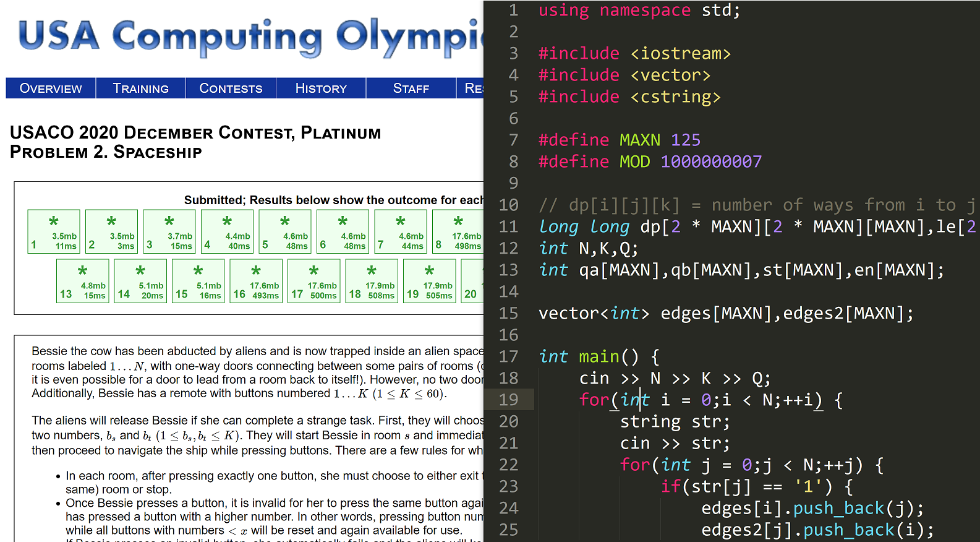Click line number 19 in editor gutter
This screenshot has width=980, height=542.
[508, 400]
